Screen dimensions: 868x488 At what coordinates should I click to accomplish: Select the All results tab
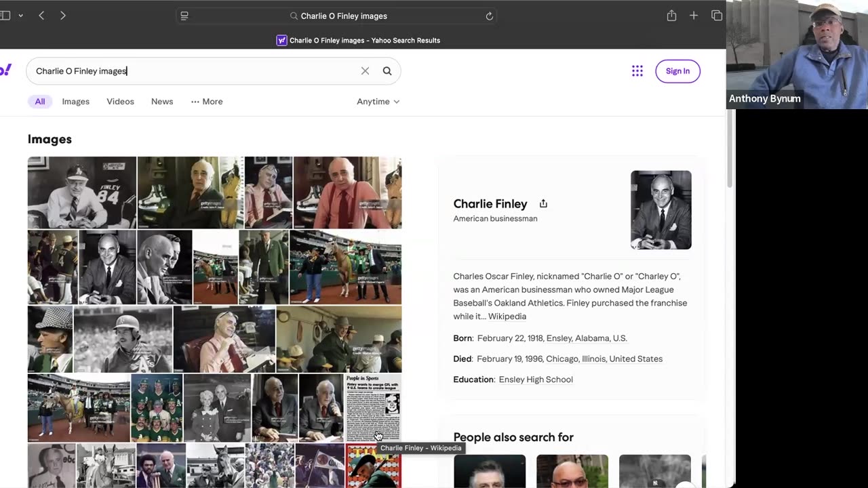(40, 102)
